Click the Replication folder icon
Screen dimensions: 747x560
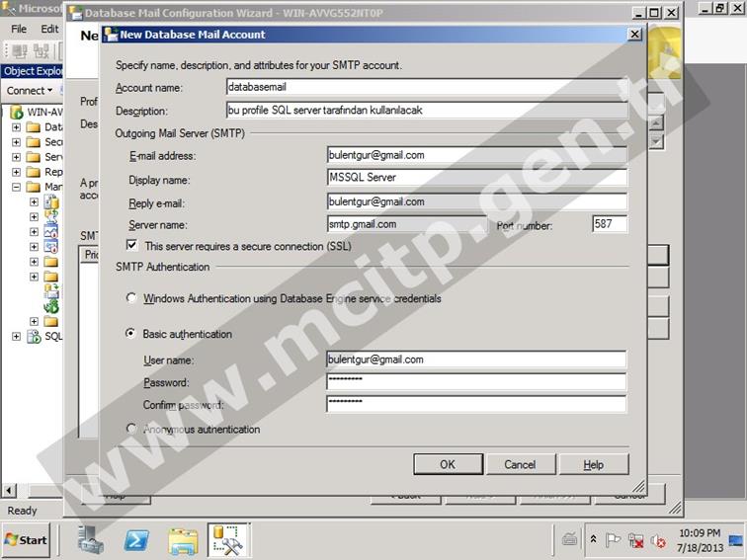34,172
